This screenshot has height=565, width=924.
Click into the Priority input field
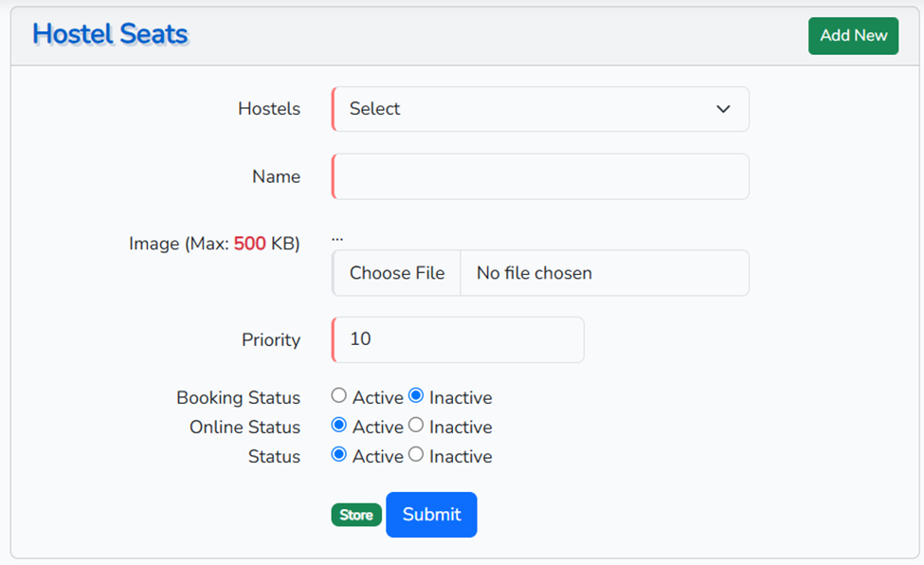pos(458,339)
